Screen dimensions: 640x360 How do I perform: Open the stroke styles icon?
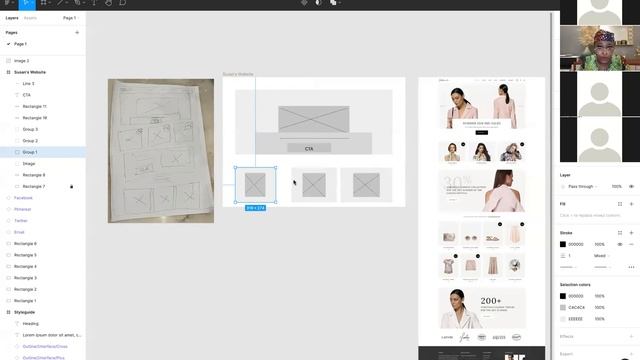(x=620, y=233)
